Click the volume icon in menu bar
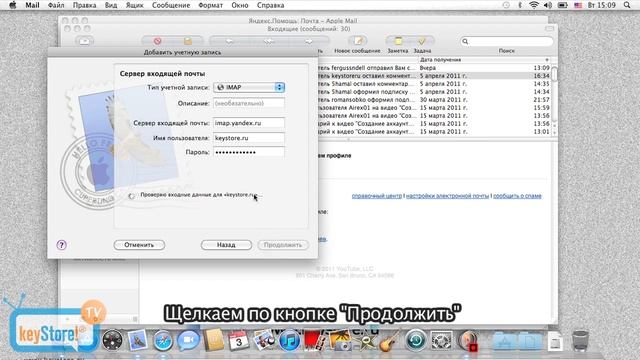640x360 pixels. pos(548,5)
